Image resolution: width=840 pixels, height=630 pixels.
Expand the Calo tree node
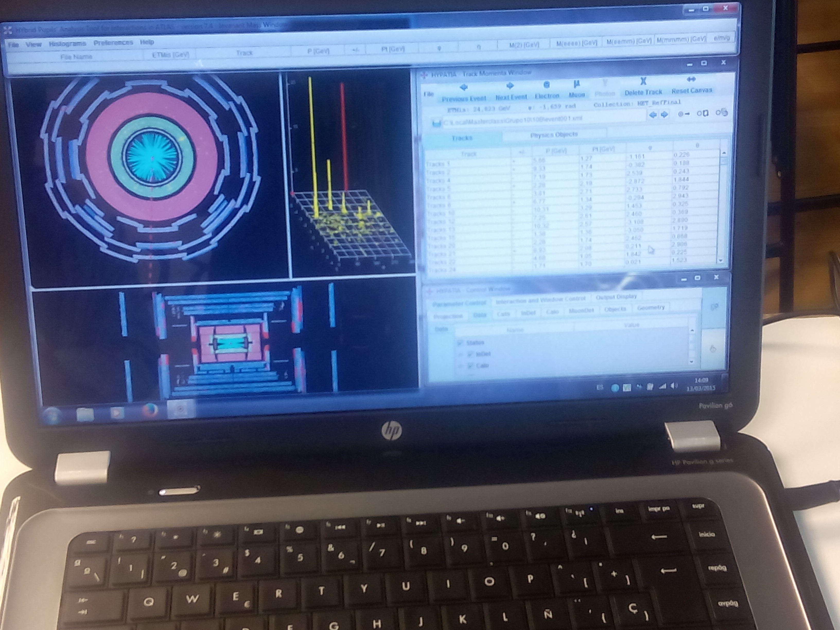(460, 366)
